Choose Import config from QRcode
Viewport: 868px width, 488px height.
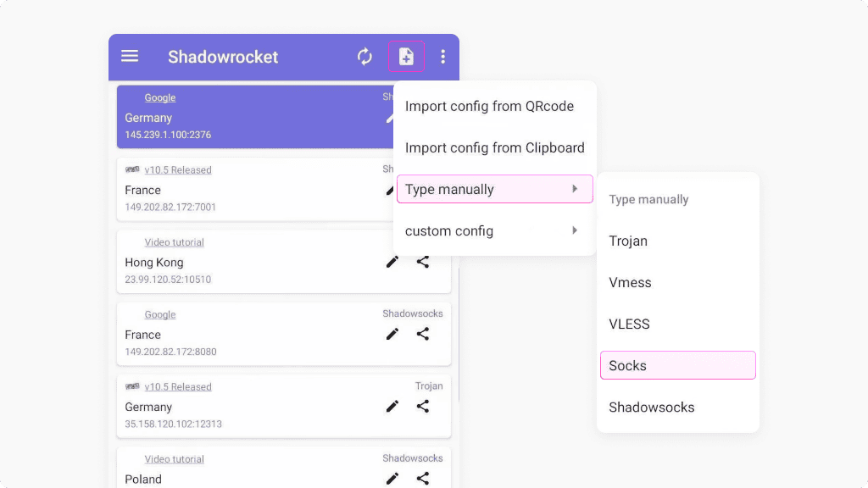coord(489,106)
